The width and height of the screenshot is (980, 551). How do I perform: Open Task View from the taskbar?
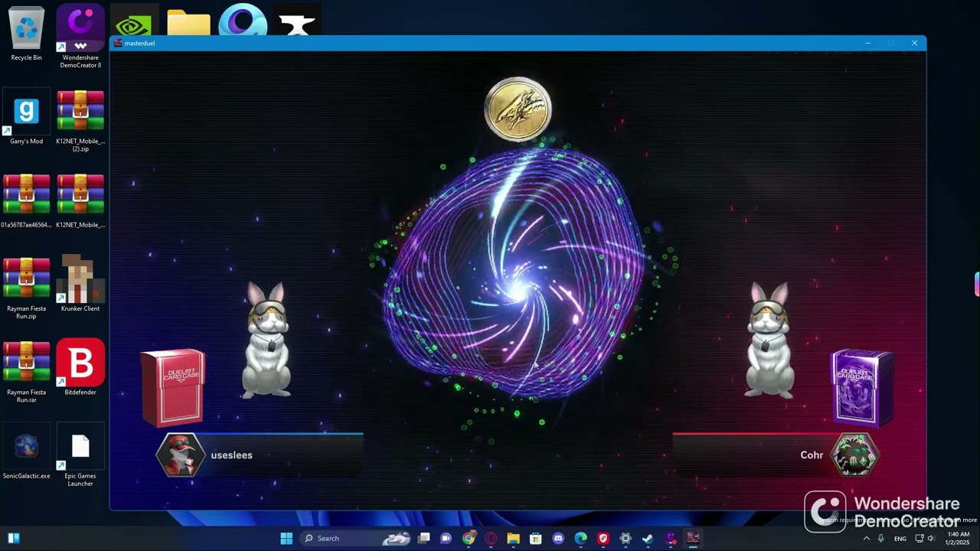pyautogui.click(x=424, y=538)
